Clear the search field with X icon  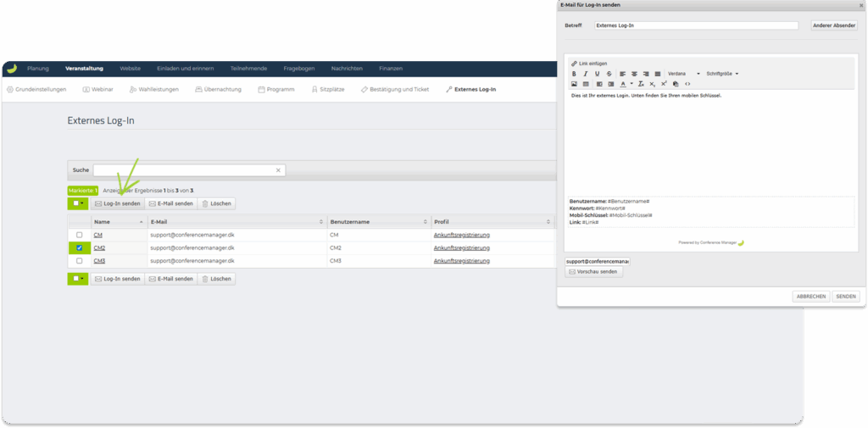(278, 170)
